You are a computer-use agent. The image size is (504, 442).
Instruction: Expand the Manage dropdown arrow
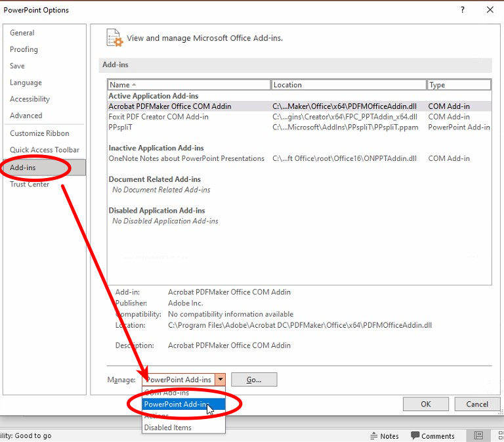[x=220, y=380]
